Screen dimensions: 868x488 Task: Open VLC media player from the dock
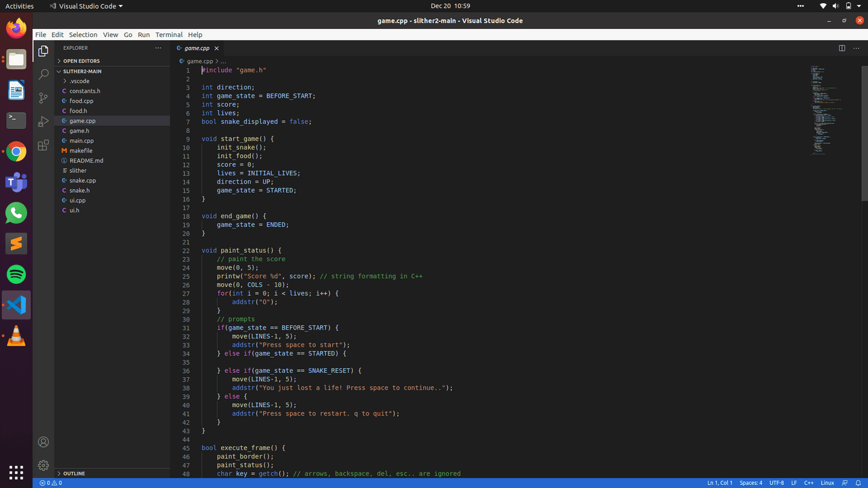click(16, 336)
